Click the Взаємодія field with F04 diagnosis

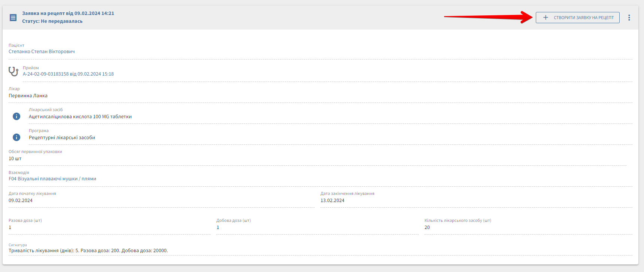(x=52, y=179)
